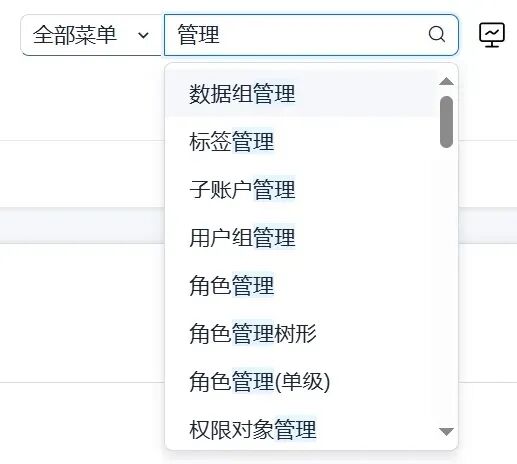Open the monitor chart icon
Screen dimensions: 517x464
tap(492, 35)
